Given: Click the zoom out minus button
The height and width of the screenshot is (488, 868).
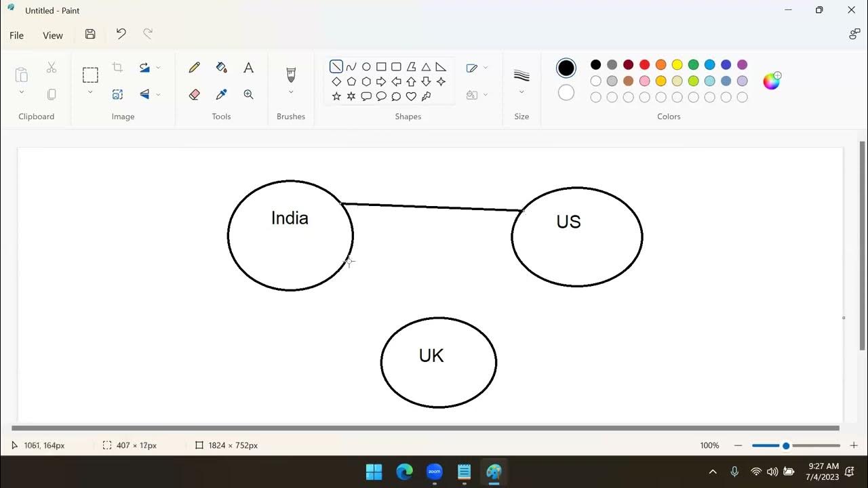Looking at the screenshot, I should click(x=738, y=445).
